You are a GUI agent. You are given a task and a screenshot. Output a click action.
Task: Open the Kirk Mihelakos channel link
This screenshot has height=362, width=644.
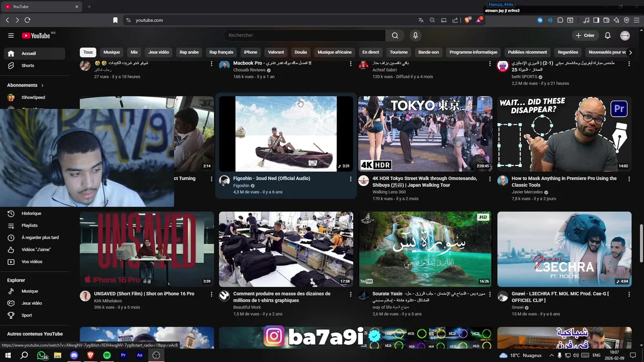click(x=108, y=301)
